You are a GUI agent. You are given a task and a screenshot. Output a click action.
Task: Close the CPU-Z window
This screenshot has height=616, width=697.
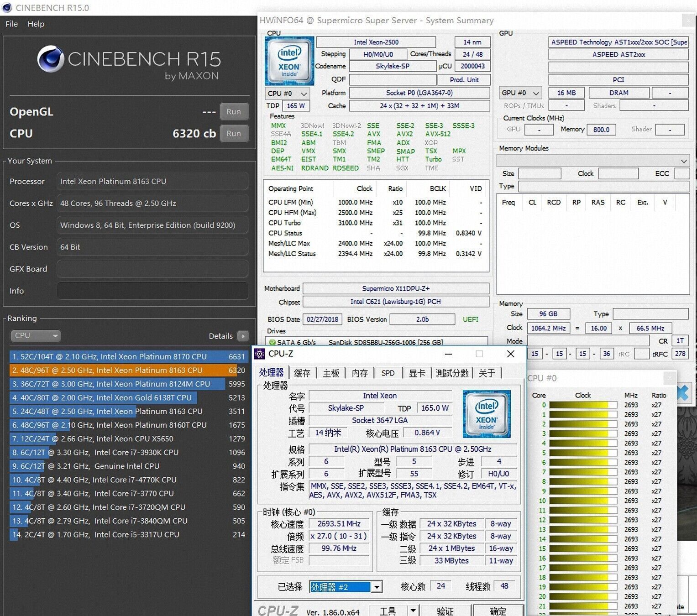pyautogui.click(x=511, y=354)
